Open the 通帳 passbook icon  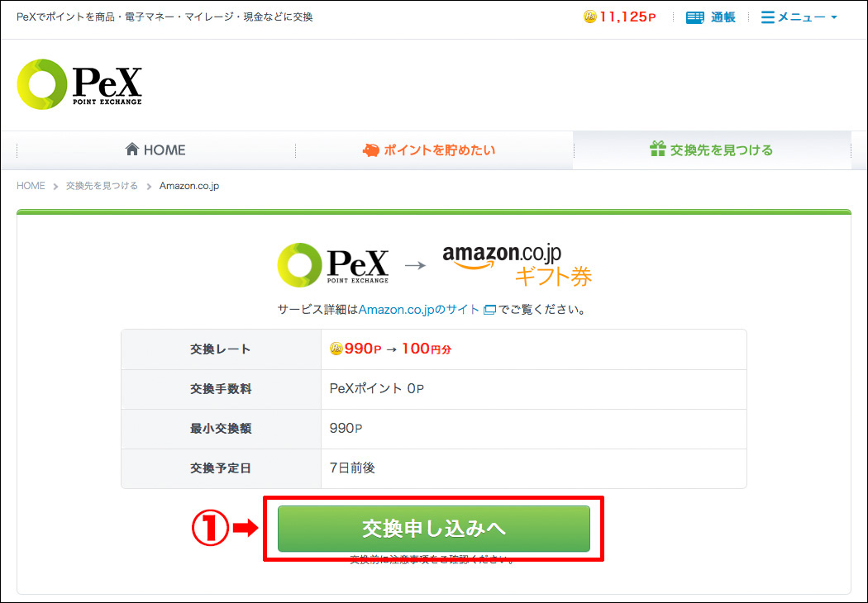click(x=694, y=17)
